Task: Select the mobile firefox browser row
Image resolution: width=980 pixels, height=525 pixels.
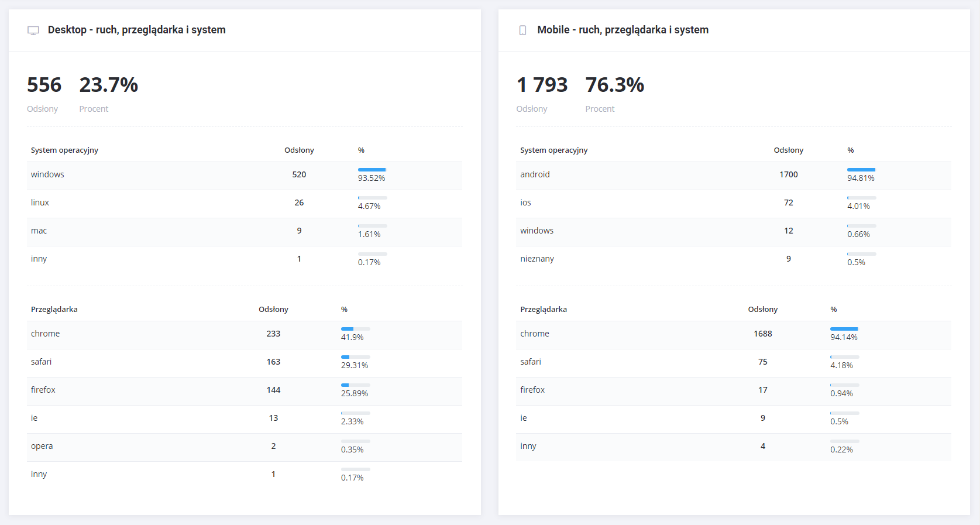Action: click(734, 391)
